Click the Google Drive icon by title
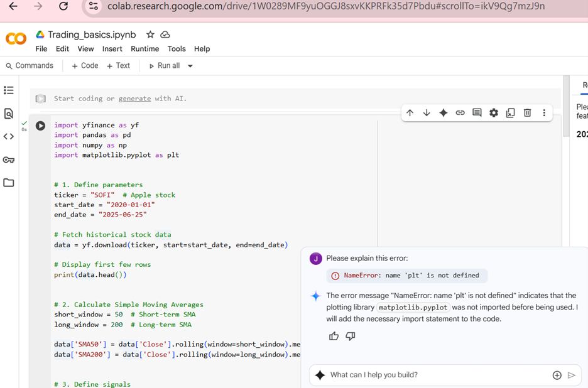The image size is (588, 388). click(40, 35)
